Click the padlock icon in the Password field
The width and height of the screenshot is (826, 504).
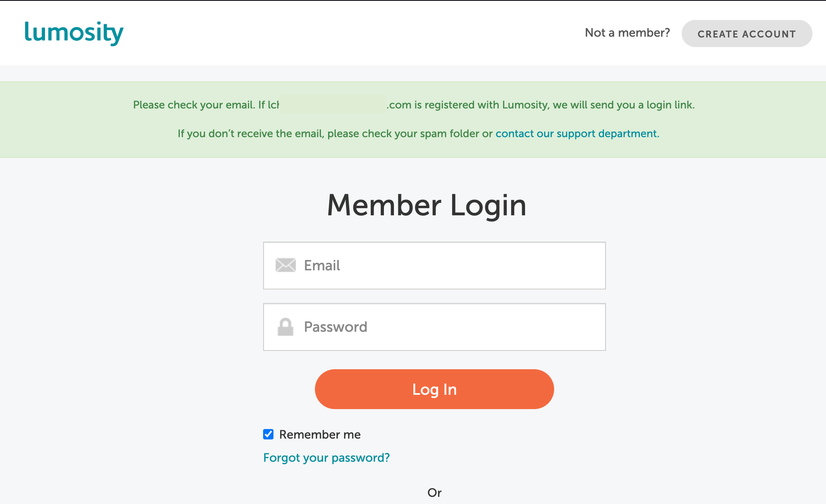tap(285, 327)
